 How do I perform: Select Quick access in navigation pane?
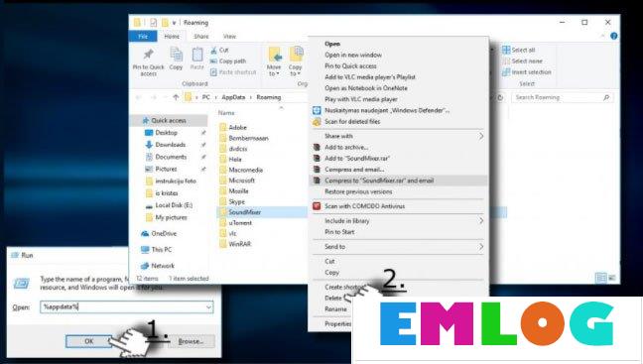(169, 120)
